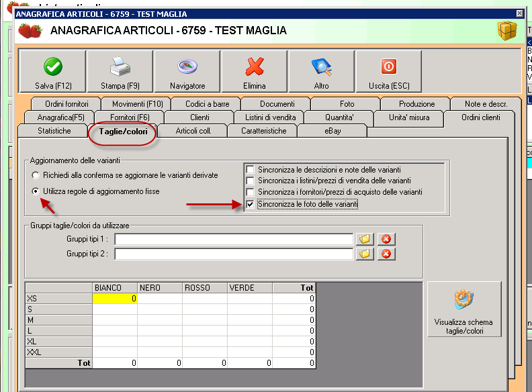Enable Sincronizza i listini/prezzi di vendita
The width and height of the screenshot is (532, 392).
[x=250, y=181]
